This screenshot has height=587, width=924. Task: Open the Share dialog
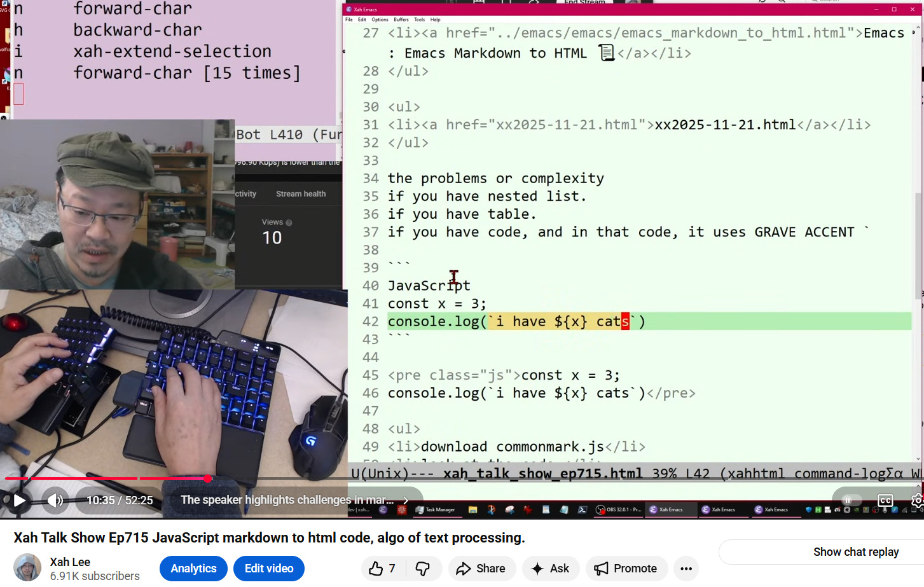pos(481,569)
